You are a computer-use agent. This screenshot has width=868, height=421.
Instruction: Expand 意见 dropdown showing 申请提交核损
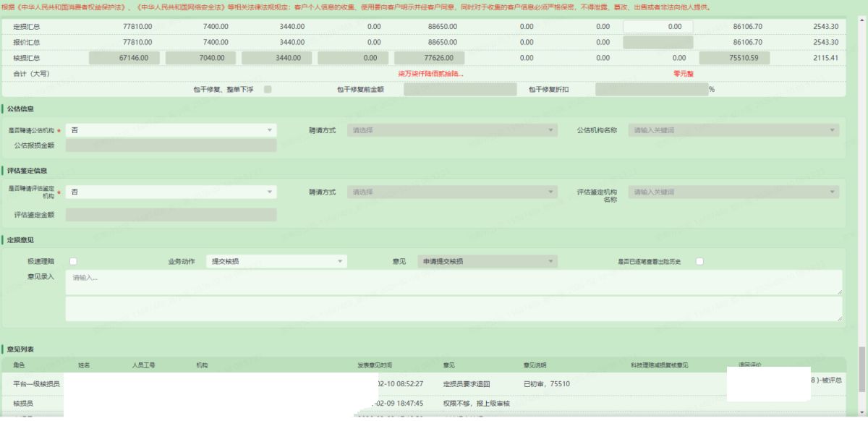coord(487,261)
